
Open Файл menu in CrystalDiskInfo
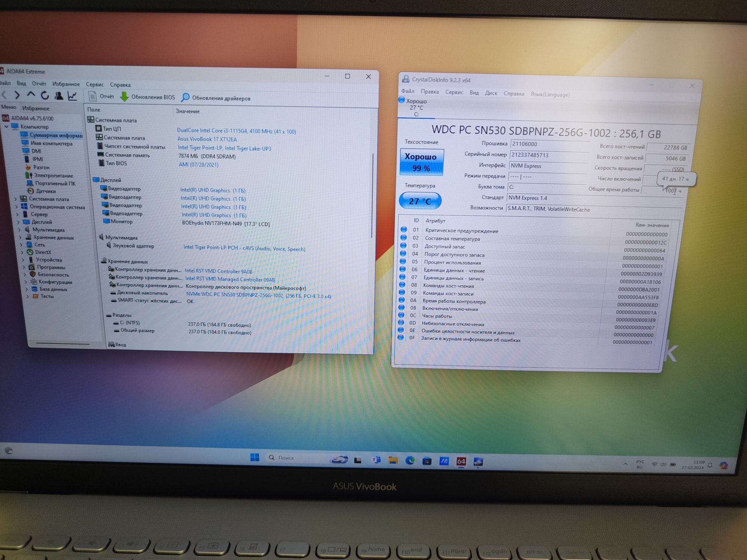(x=408, y=91)
